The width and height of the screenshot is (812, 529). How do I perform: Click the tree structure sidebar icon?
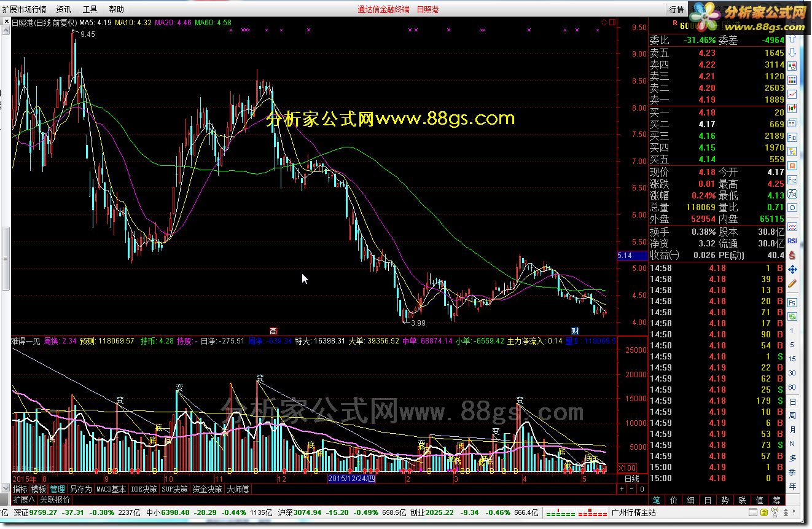[x=792, y=151]
